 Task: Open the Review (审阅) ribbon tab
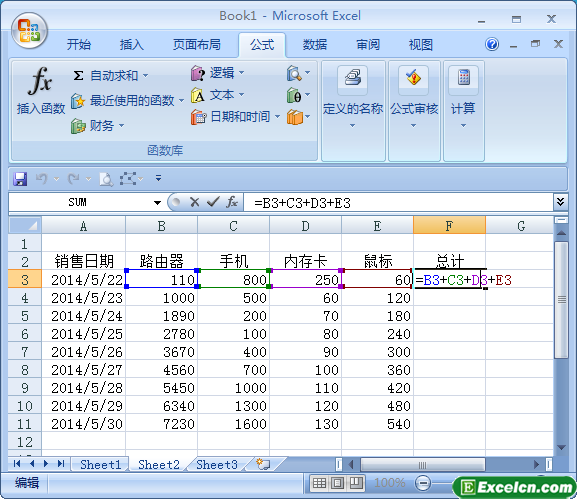368,45
